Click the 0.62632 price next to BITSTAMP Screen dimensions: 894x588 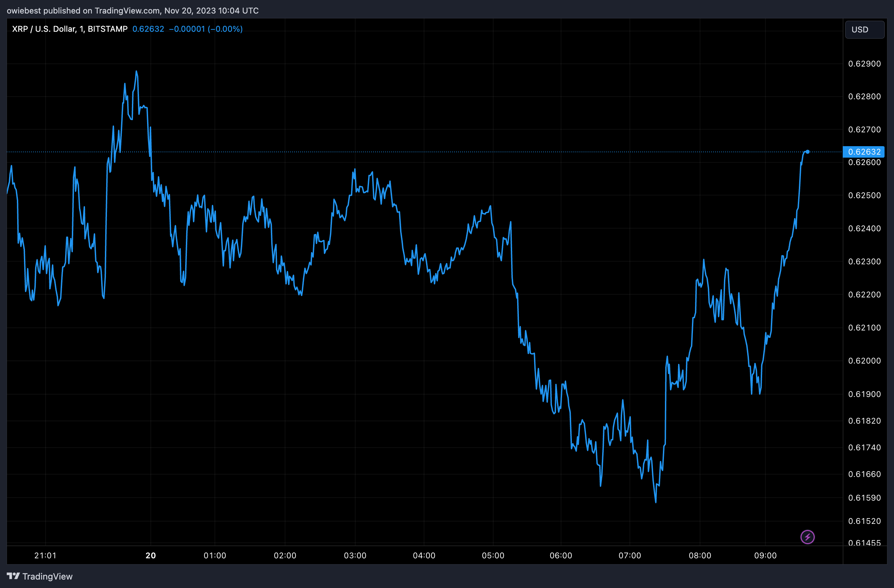(148, 29)
